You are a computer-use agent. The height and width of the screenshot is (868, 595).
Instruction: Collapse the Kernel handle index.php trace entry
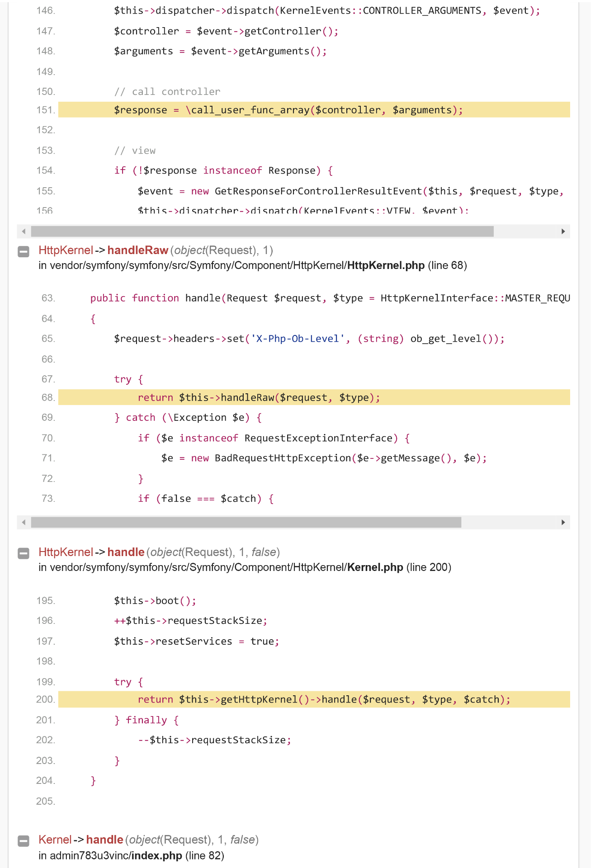pos(24,841)
